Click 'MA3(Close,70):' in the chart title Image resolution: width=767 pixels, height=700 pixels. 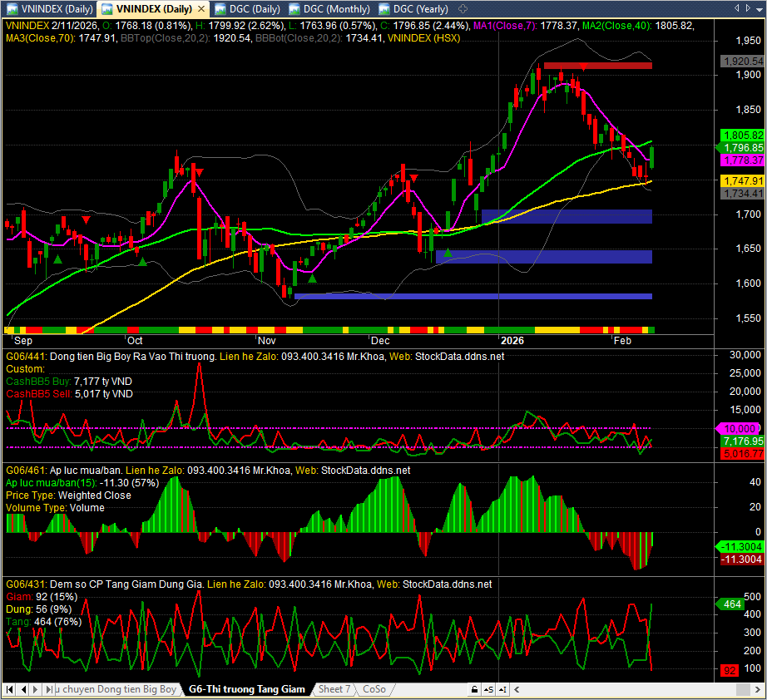click(41, 38)
